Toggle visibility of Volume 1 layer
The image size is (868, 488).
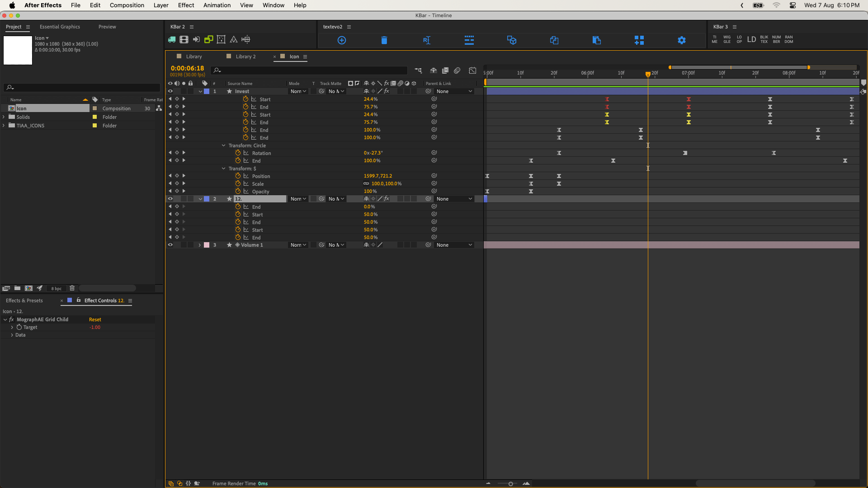pyautogui.click(x=170, y=245)
